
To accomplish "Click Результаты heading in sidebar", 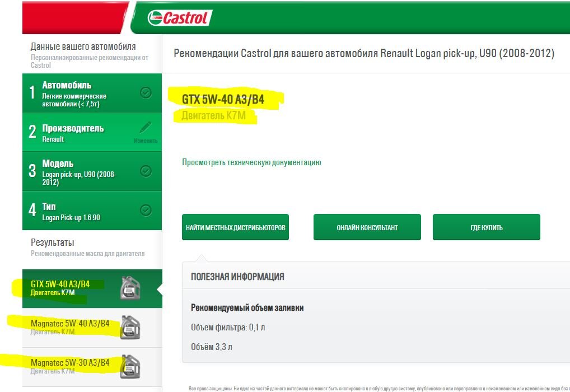I will pyautogui.click(x=52, y=242).
